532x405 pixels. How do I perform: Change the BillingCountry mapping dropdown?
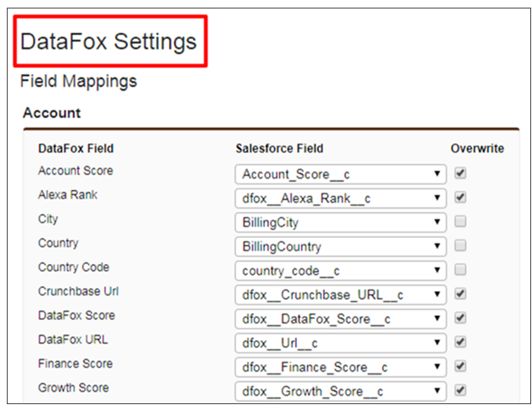pyautogui.click(x=340, y=246)
